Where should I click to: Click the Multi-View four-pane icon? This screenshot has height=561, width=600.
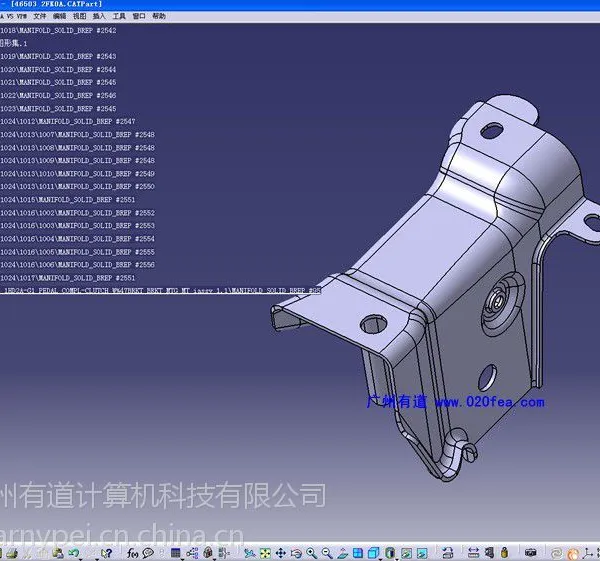click(358, 553)
